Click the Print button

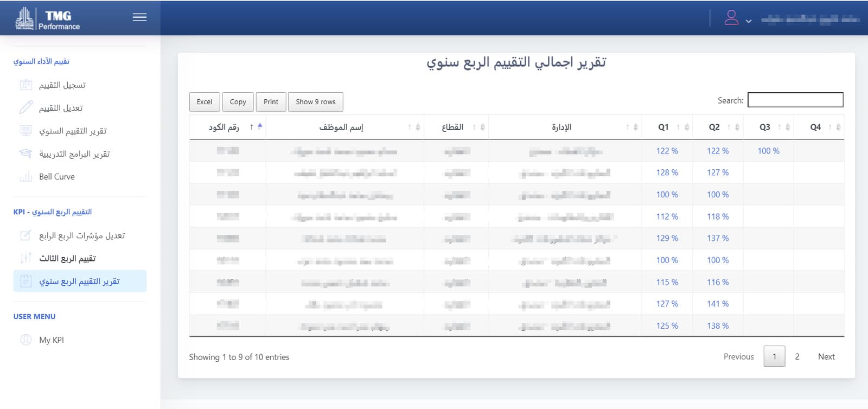point(271,101)
